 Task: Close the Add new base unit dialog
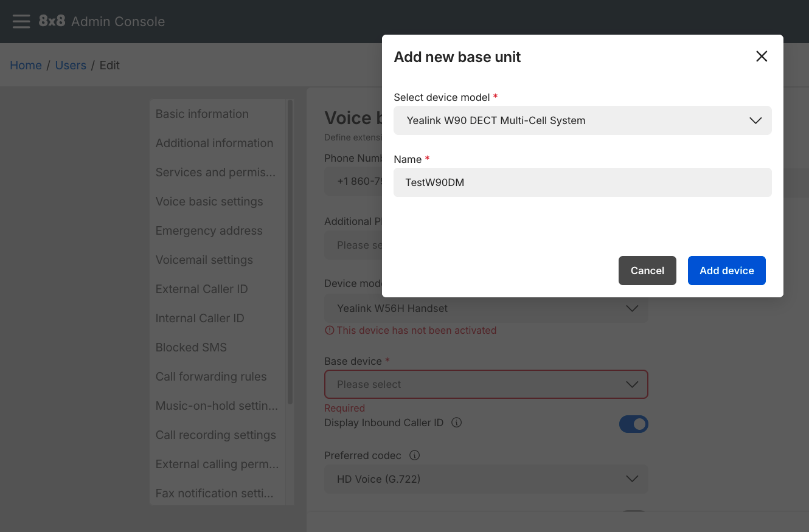(x=762, y=57)
